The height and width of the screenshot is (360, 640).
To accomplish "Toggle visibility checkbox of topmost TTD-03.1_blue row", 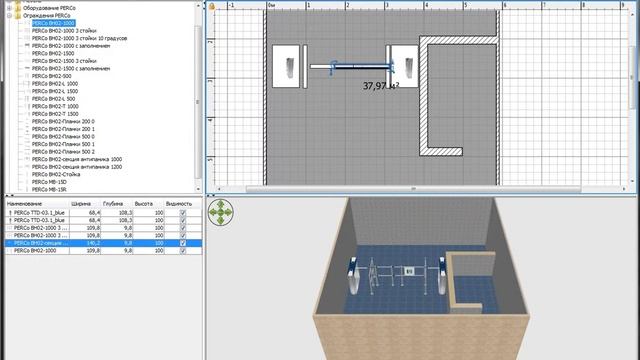I will point(183,213).
